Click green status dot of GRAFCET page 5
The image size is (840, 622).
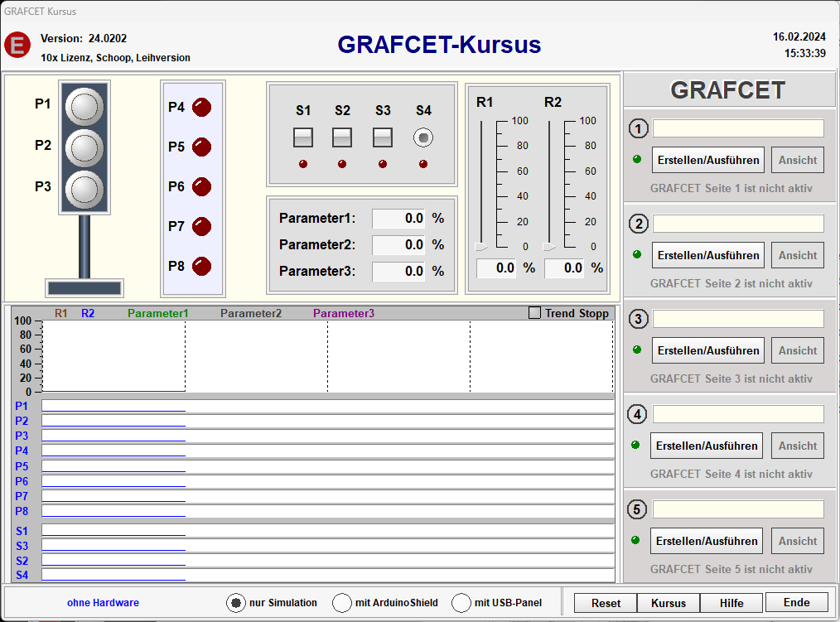coord(636,540)
